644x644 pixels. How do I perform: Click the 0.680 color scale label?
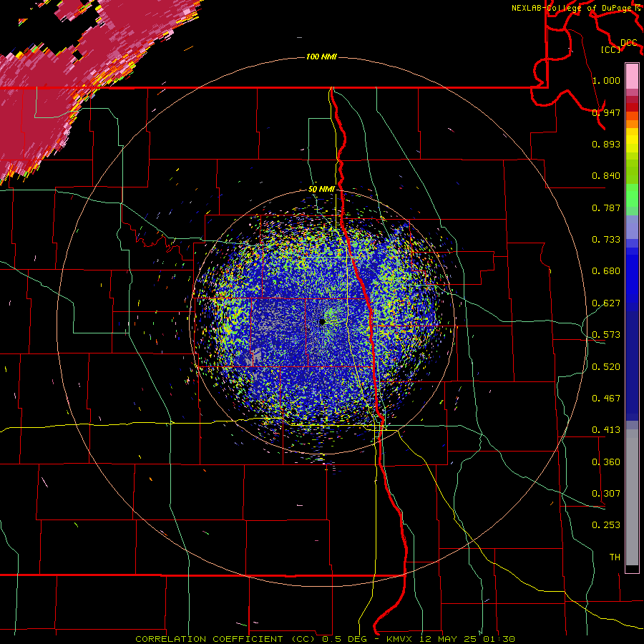pos(606,271)
